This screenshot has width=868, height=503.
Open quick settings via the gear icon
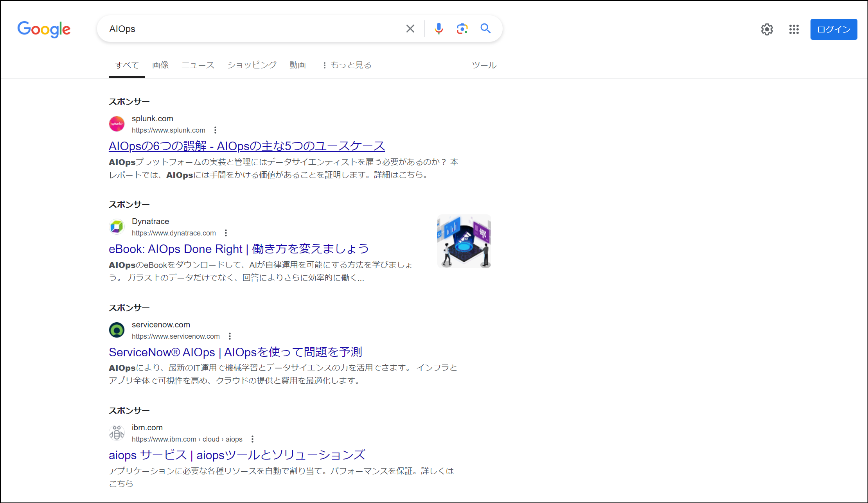tap(767, 29)
